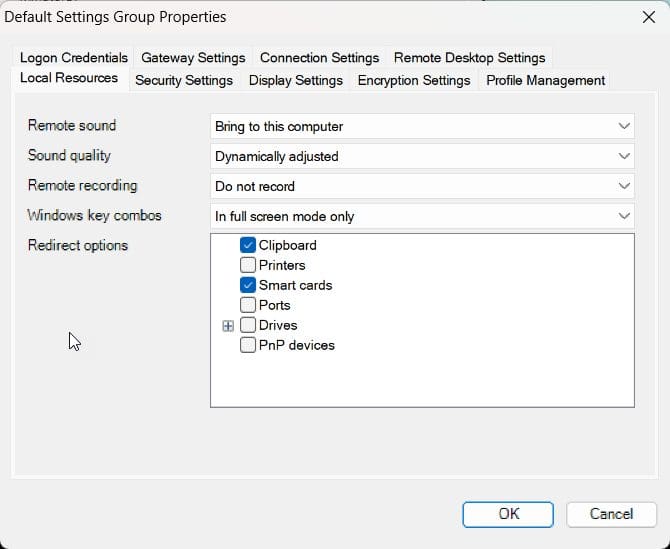Viewport: 670px width, 549px height.
Task: Click the Redirect options label
Action: coord(78,246)
